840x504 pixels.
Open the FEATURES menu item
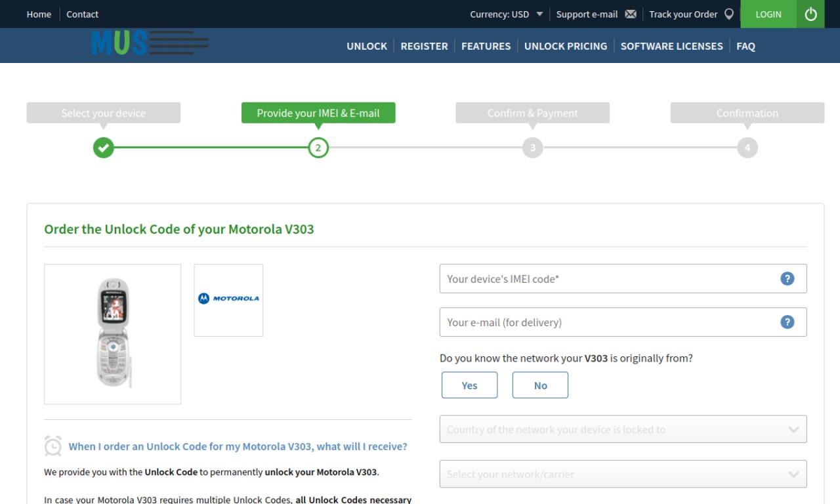click(x=486, y=46)
